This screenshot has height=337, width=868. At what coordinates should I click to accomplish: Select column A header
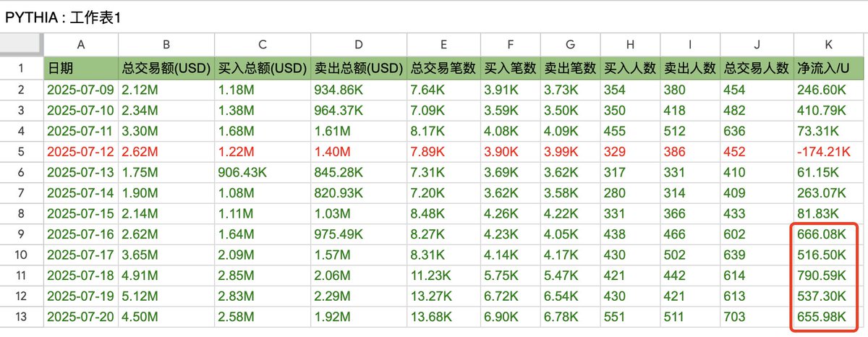(x=80, y=45)
